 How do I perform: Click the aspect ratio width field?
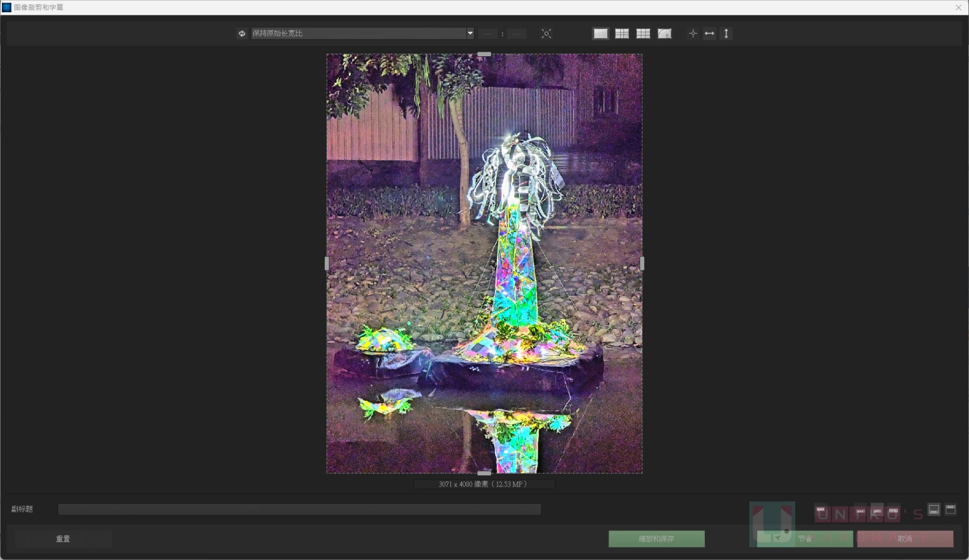[x=488, y=34]
